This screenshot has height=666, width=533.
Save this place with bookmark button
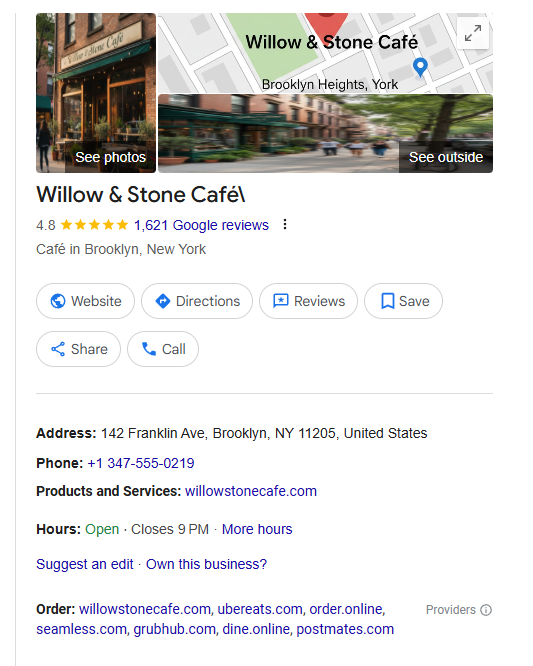click(x=403, y=301)
